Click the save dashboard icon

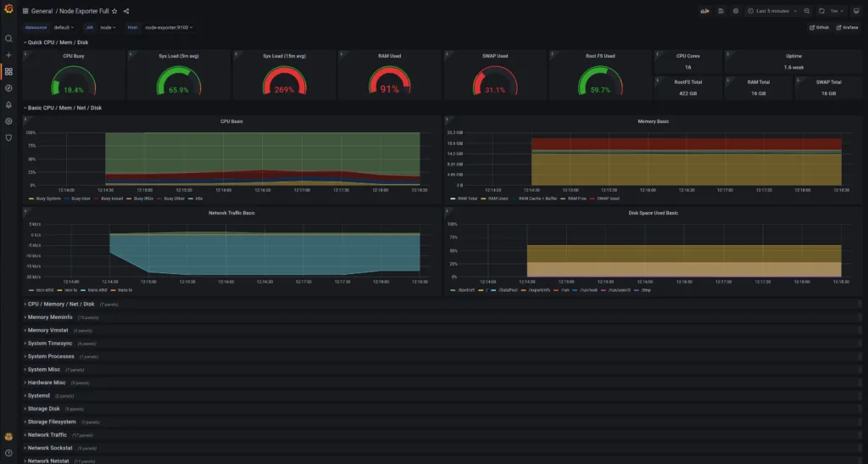(721, 11)
